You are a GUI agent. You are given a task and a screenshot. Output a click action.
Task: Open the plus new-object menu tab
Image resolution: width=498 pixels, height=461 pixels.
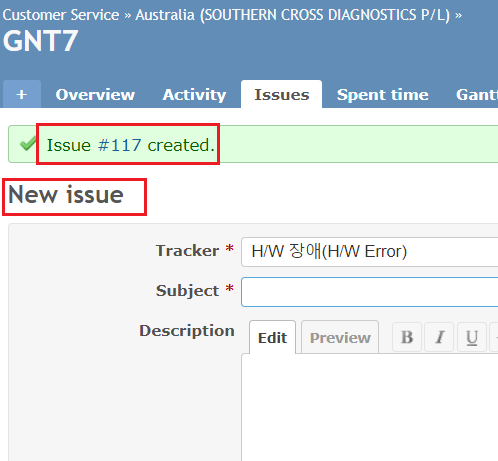tap(22, 94)
